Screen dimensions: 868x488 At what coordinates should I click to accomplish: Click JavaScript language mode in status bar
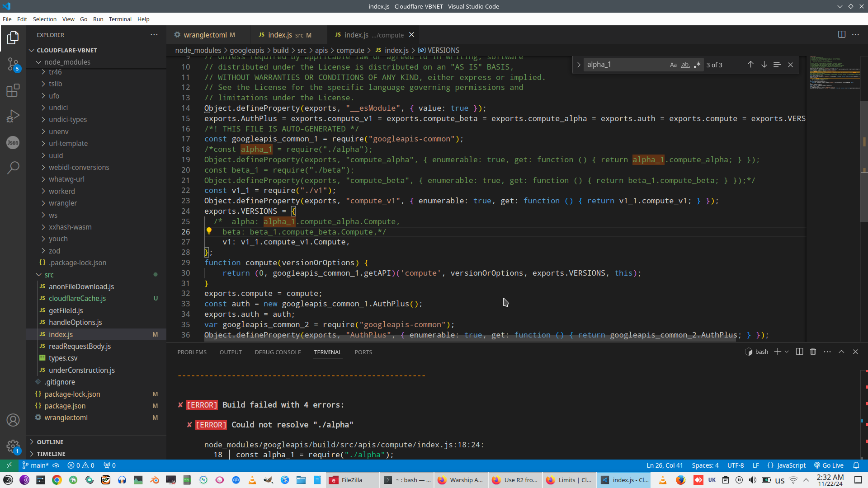pos(791,465)
